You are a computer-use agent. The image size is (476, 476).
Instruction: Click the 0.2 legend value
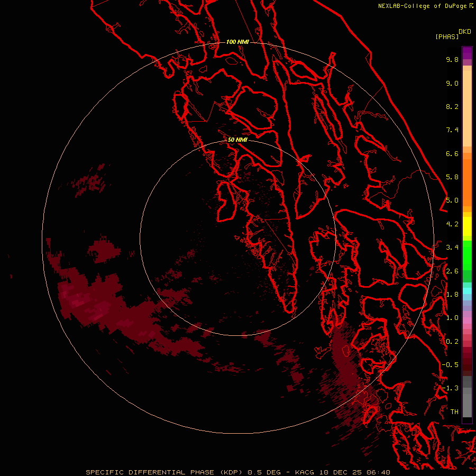(x=452, y=342)
